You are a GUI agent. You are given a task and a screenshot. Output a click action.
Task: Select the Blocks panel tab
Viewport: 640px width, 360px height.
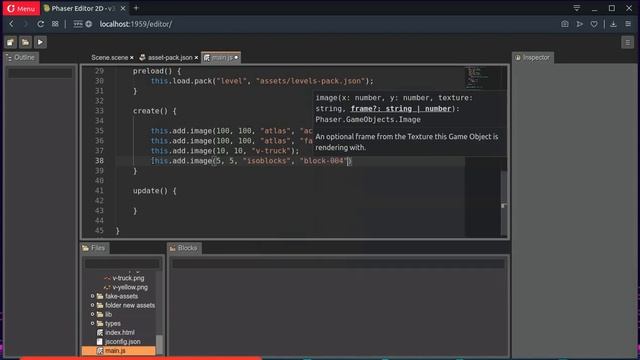tap(184, 248)
